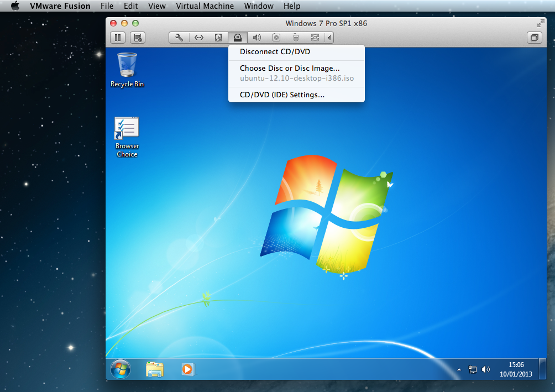Click the USB mouse device icon

point(295,38)
